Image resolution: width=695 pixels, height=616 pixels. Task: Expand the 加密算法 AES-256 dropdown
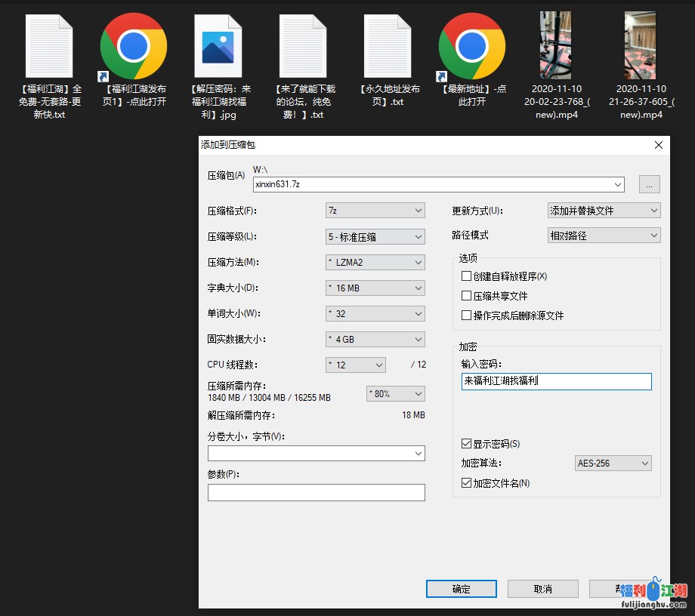click(613, 463)
